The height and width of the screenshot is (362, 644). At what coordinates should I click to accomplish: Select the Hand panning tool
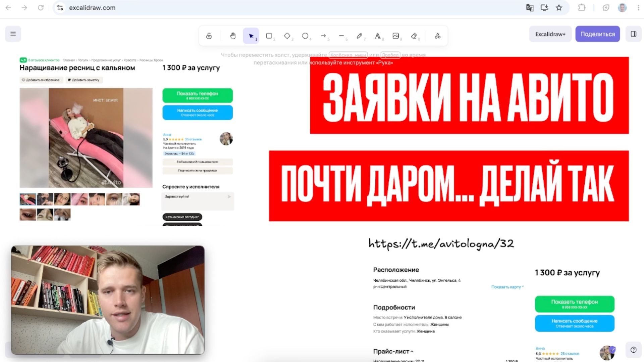[233, 36]
